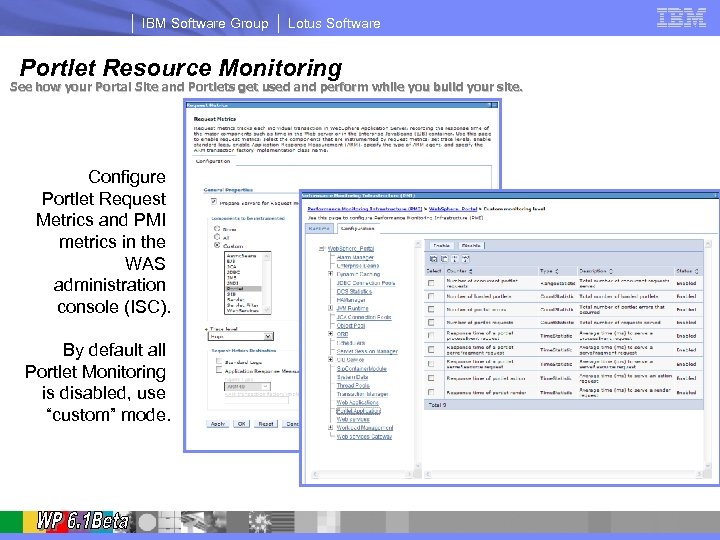
Task: Click the tree panel horizontal scrollbar
Action: tap(361, 474)
